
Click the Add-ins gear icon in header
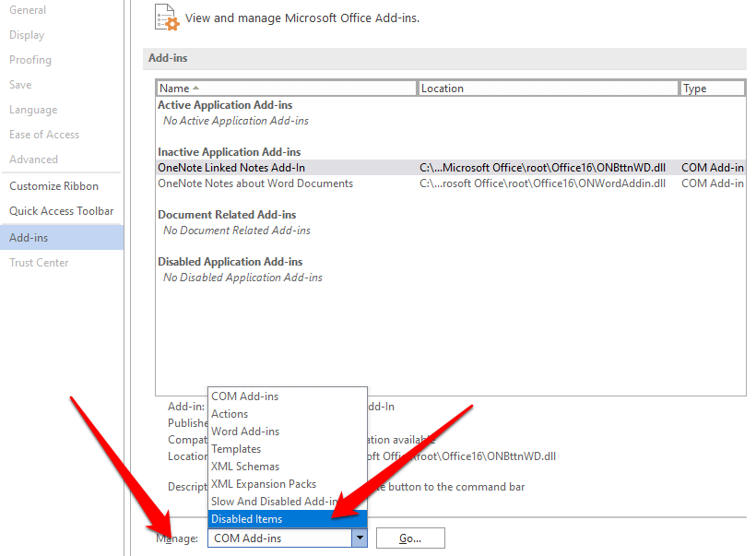[167, 18]
